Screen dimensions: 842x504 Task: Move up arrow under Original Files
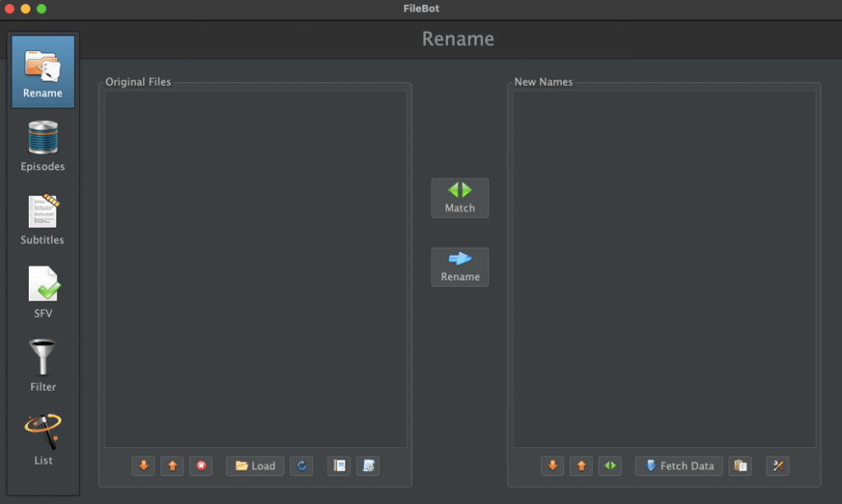173,466
